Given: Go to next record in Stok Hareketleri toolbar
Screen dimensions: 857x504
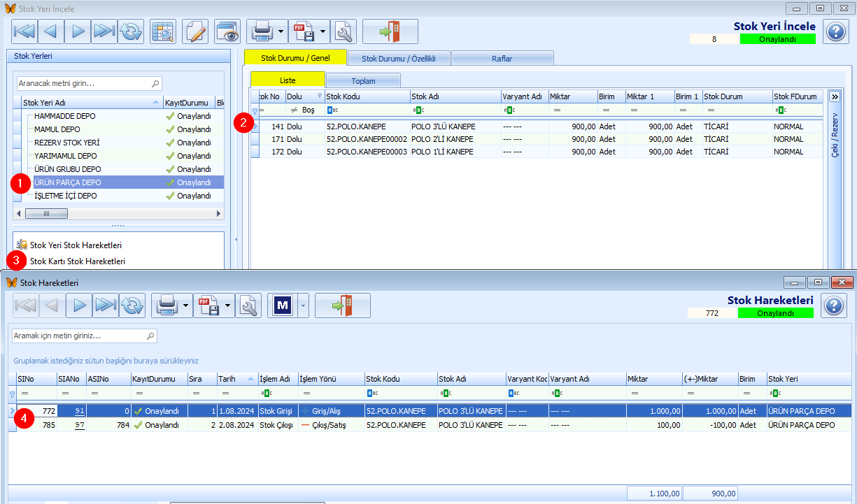Looking at the screenshot, I should pos(79,305).
